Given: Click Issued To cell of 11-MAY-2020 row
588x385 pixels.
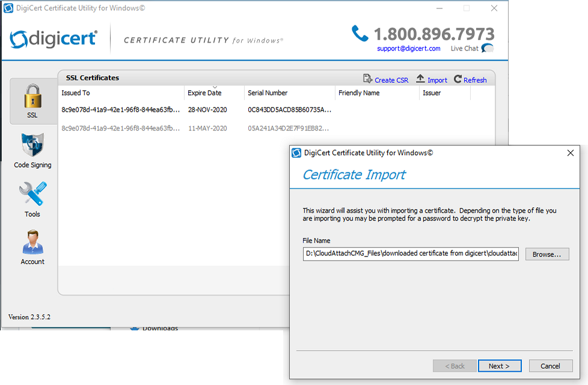Looking at the screenshot, I should (120, 129).
